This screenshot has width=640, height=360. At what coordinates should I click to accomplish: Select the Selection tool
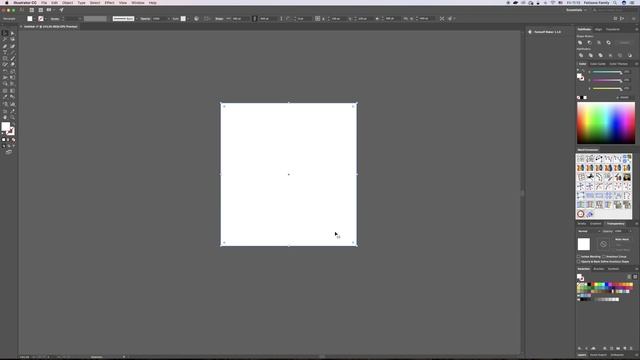[5, 33]
